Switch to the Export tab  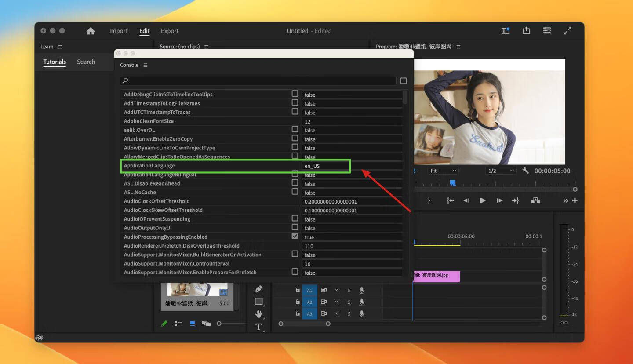point(170,31)
